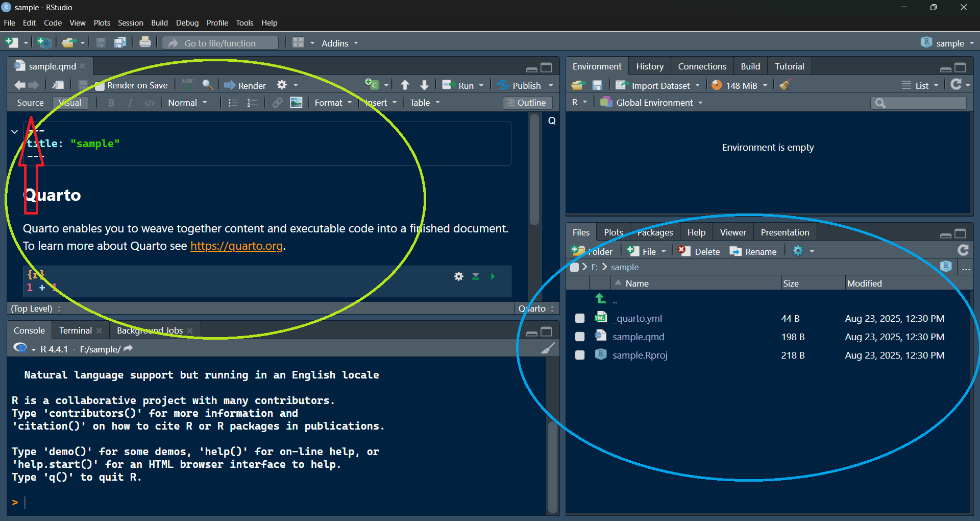Switch to the Terminal tab
Screen dimensions: 980x521
tap(76, 330)
